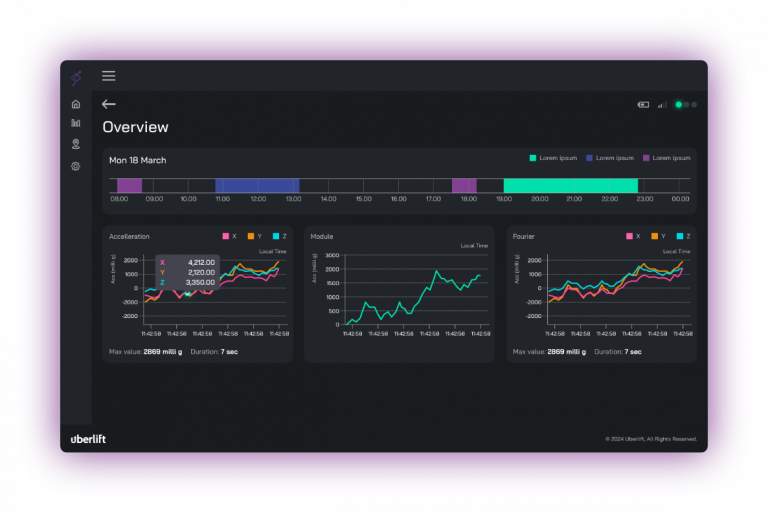This screenshot has height=513, width=768.
Task: Select the blue timeline block at 11.00–13.00
Action: (x=257, y=186)
